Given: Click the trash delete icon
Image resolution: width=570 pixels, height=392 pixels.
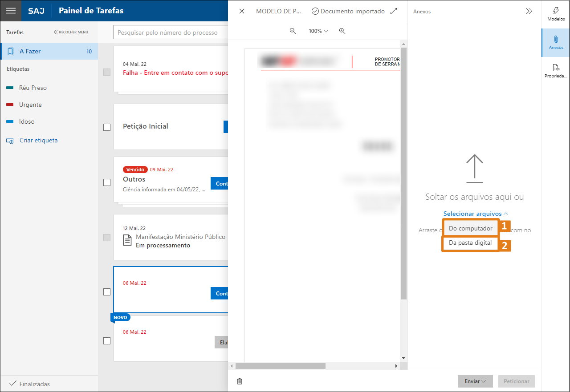Looking at the screenshot, I should [240, 381].
